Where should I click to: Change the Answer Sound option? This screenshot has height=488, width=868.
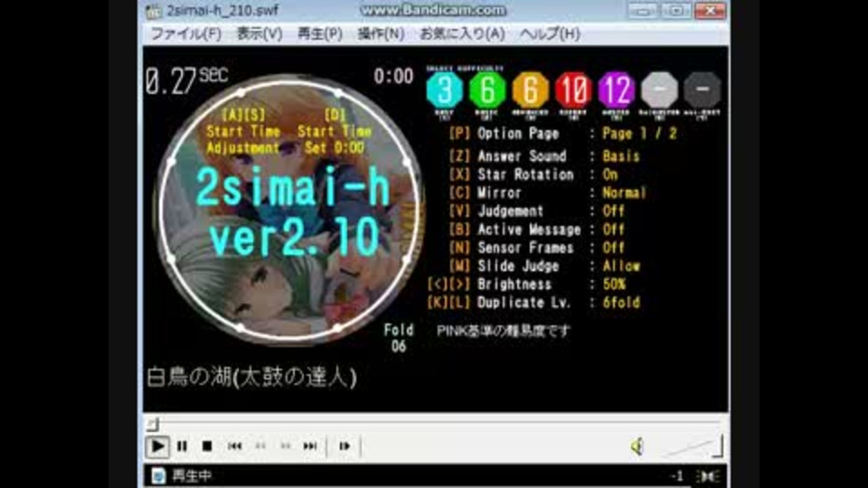tap(544, 156)
